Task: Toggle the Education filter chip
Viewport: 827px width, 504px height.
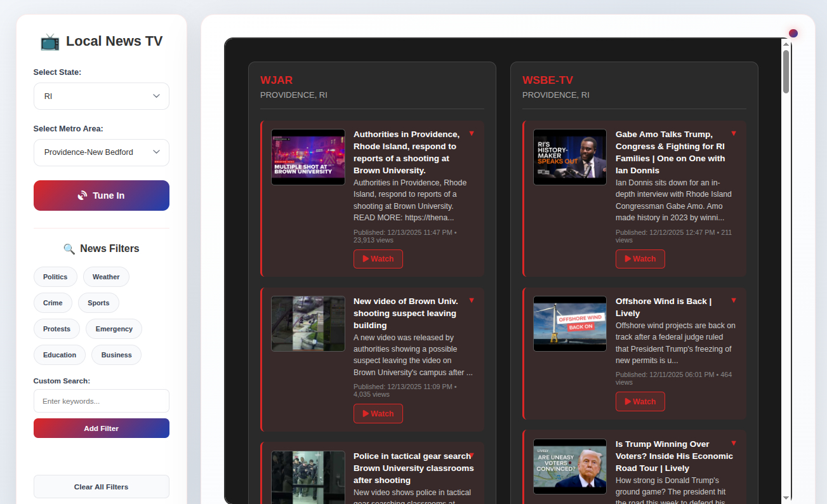Action: [x=60, y=355]
